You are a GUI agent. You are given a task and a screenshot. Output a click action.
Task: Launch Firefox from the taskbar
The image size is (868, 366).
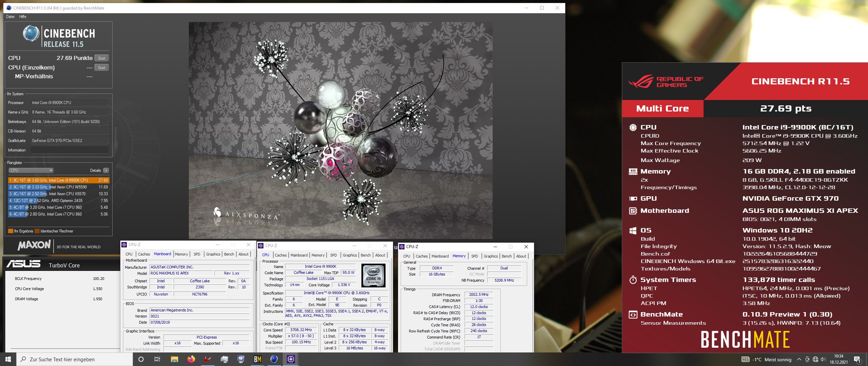(x=191, y=359)
